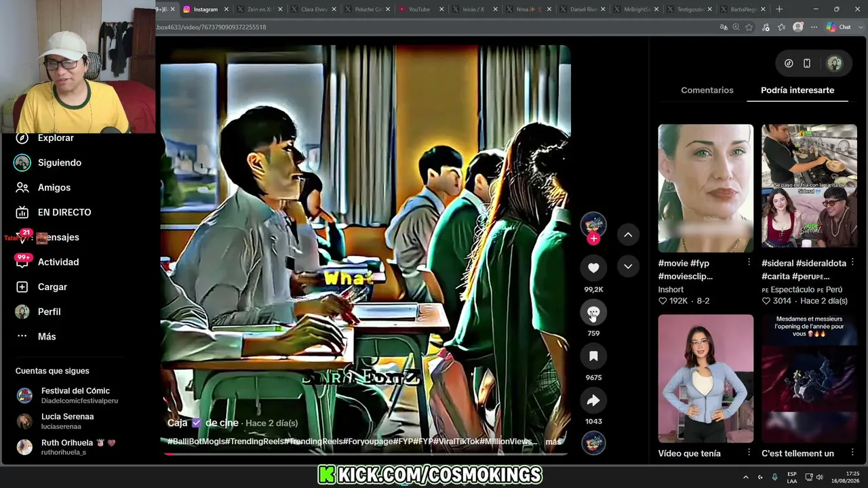The height and width of the screenshot is (488, 868).
Task: Show hidden system tray icons
Action: [746, 477]
